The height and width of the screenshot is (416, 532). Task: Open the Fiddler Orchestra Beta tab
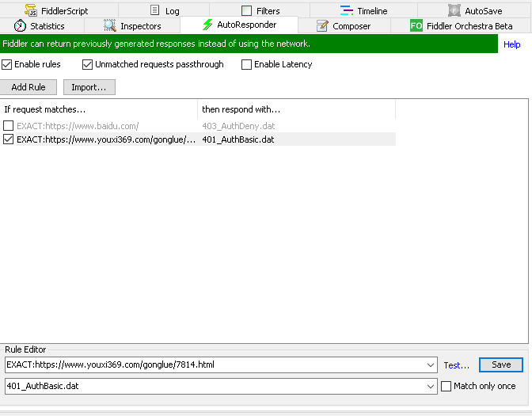tap(462, 26)
